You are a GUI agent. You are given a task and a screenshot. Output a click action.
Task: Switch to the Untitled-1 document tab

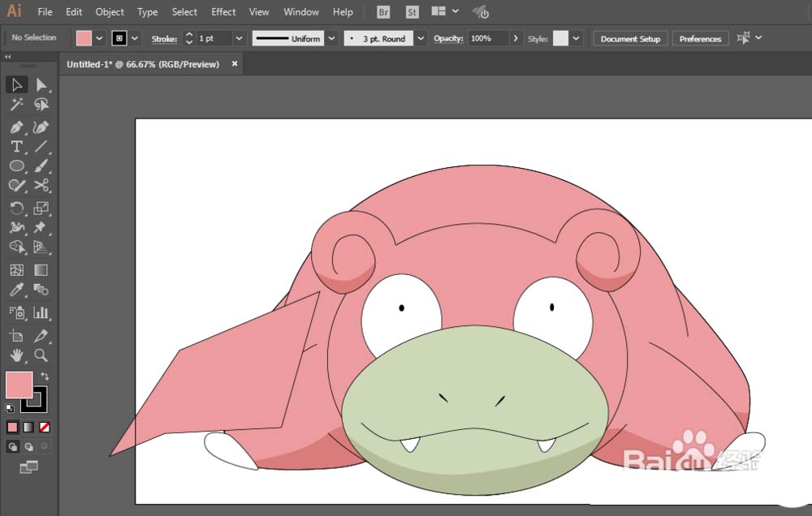(143, 64)
